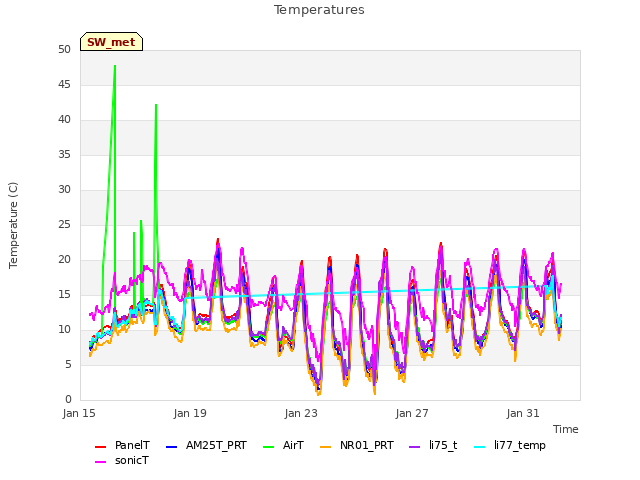Screen dimensions: 640x480
Task: Click the magenta sonicT color marker
Action: tap(100, 462)
